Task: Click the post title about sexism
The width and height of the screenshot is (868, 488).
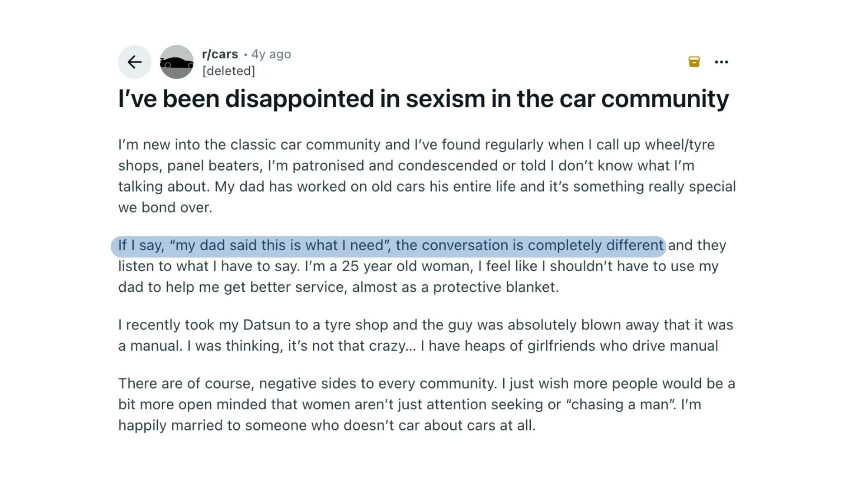Action: click(x=423, y=99)
